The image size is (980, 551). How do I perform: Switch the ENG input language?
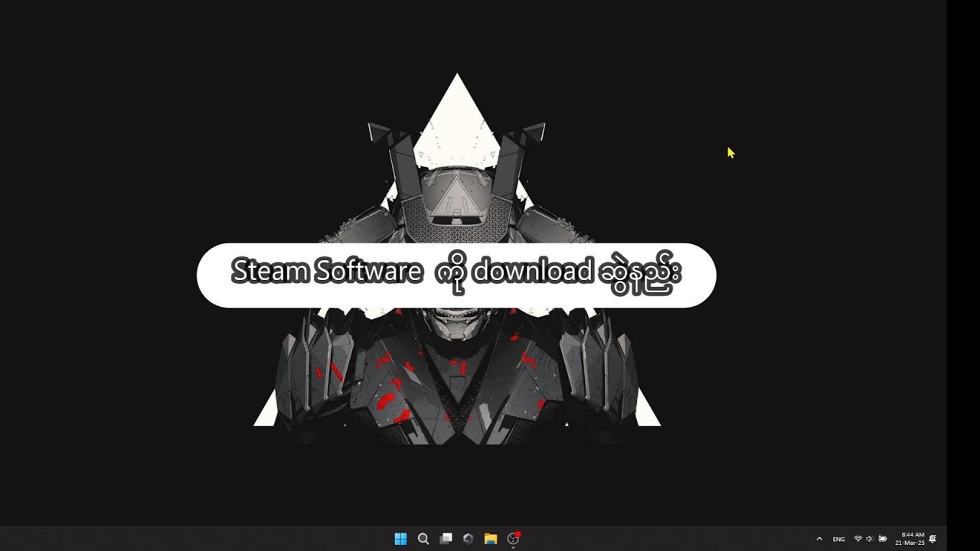coord(839,539)
